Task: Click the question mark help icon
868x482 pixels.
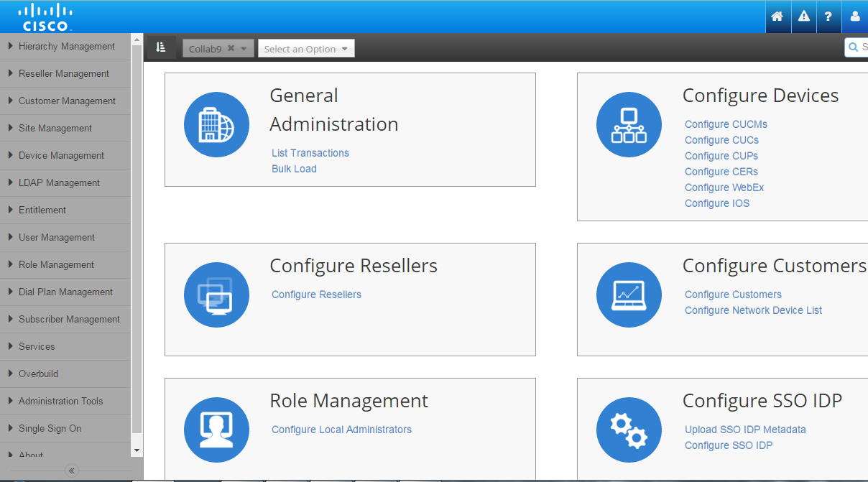Action: (x=828, y=17)
